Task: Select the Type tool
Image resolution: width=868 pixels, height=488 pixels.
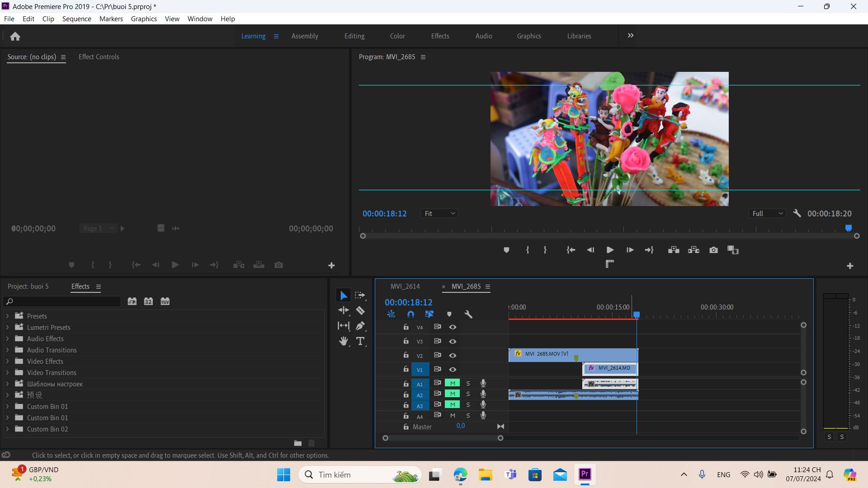Action: (x=360, y=341)
